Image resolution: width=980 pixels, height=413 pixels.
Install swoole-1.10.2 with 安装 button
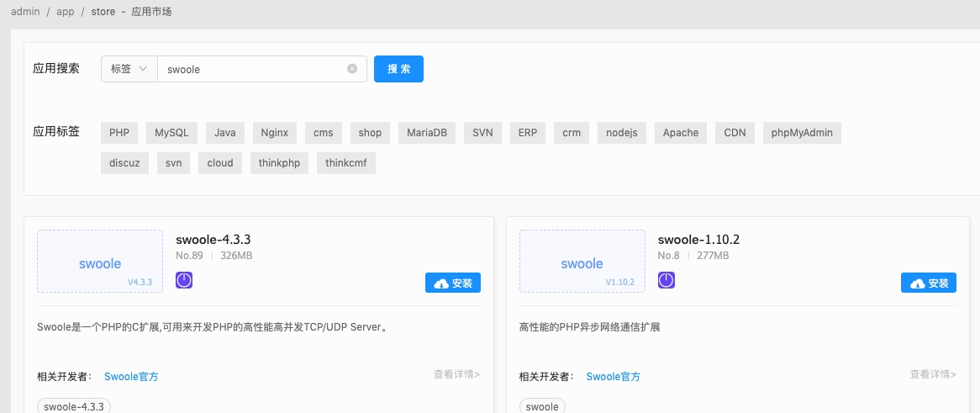tap(929, 283)
